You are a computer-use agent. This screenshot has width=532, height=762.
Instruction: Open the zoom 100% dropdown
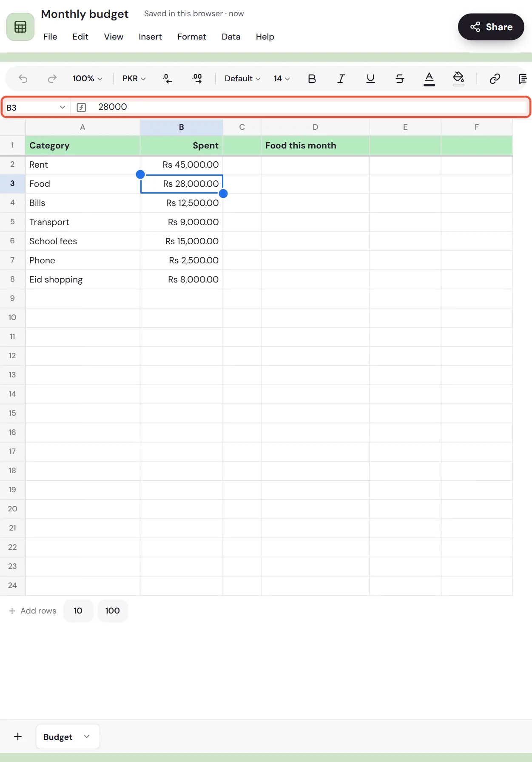87,79
